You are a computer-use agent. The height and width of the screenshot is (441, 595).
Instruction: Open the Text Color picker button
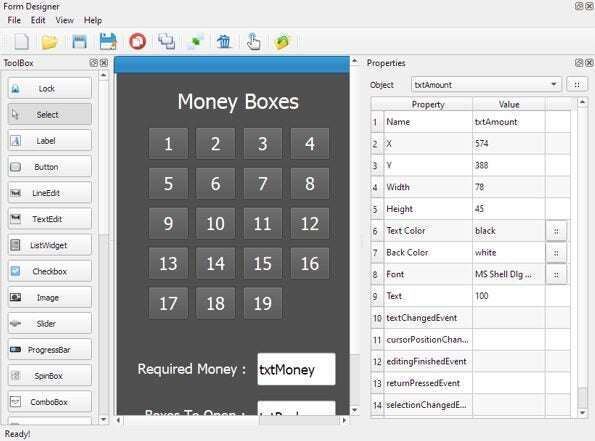click(556, 231)
